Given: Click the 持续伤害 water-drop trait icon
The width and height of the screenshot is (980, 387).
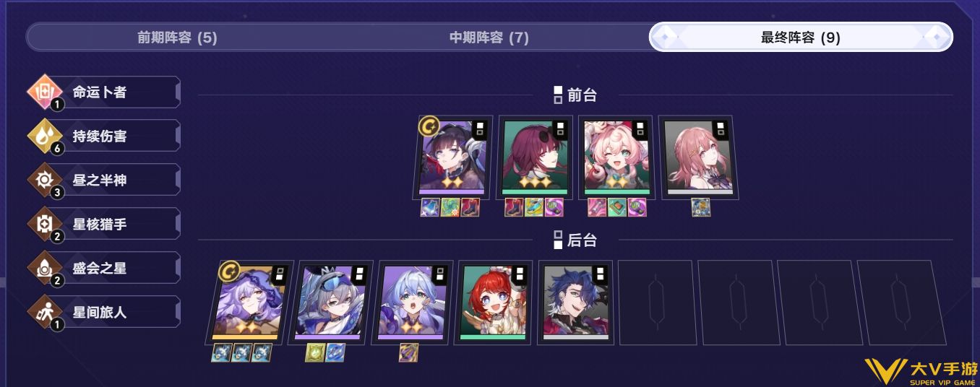Looking at the screenshot, I should coord(46,136).
